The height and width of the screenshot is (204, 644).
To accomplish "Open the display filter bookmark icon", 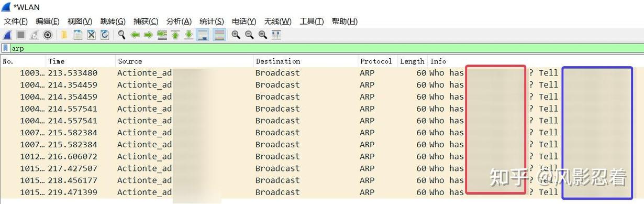I will (x=5, y=48).
